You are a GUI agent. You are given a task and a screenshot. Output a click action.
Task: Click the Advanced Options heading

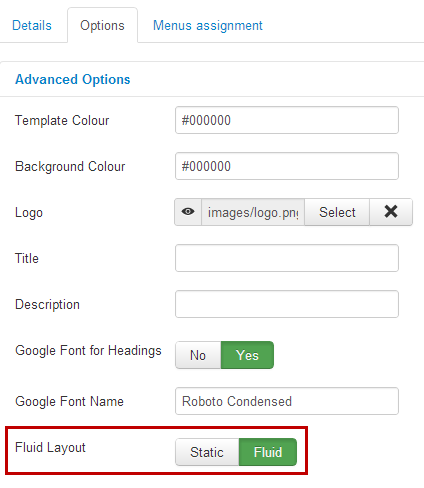73,79
